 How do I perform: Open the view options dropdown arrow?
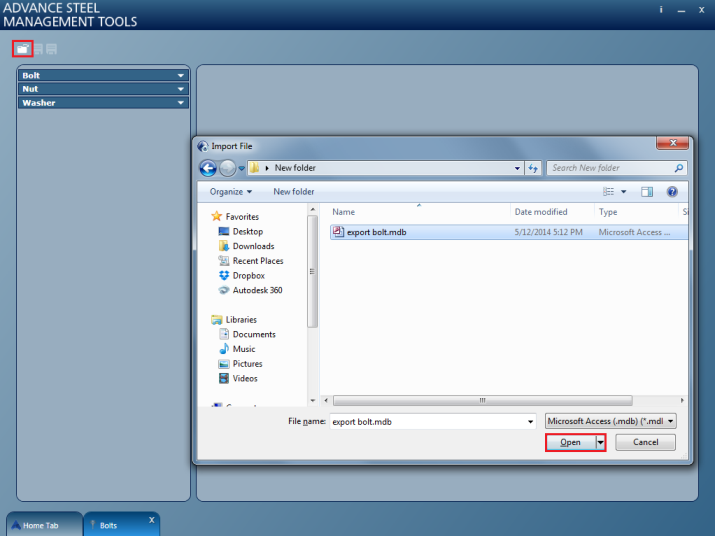[623, 192]
